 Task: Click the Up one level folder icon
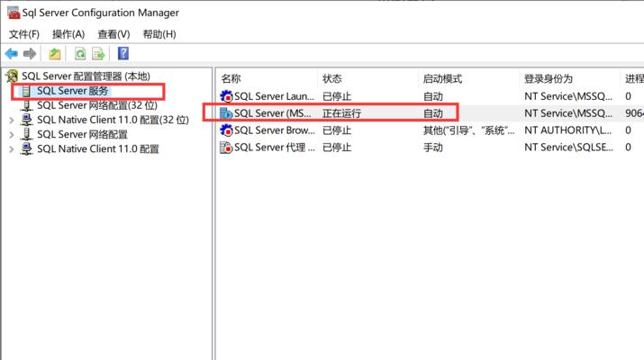(55, 54)
